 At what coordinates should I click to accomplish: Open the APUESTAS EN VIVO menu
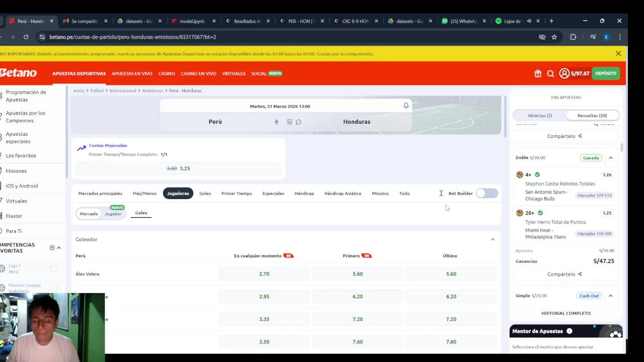pos(132,73)
